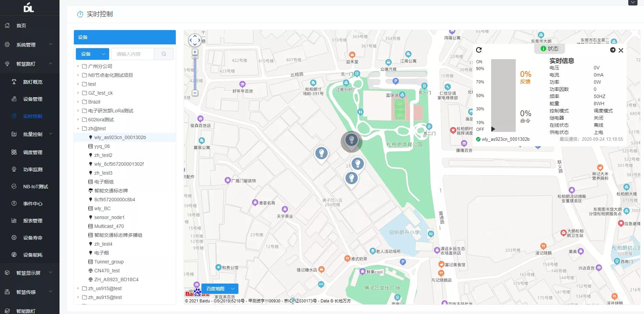Click the DL logo
This screenshot has width=644, height=314.
coord(29,7)
